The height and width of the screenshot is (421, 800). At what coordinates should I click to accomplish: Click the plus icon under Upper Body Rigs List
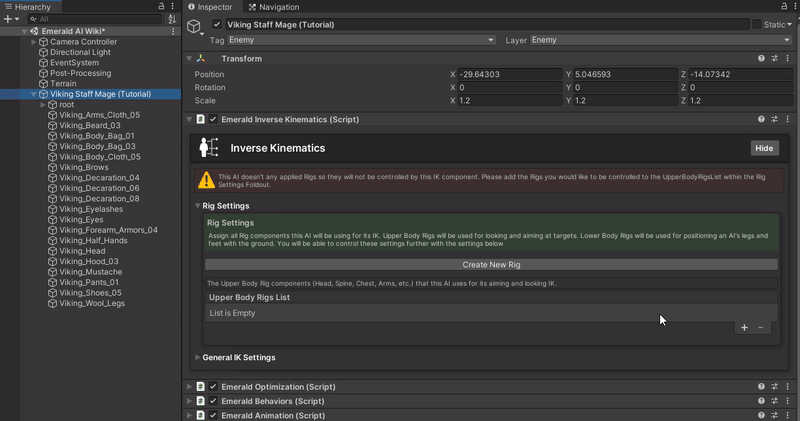point(744,327)
